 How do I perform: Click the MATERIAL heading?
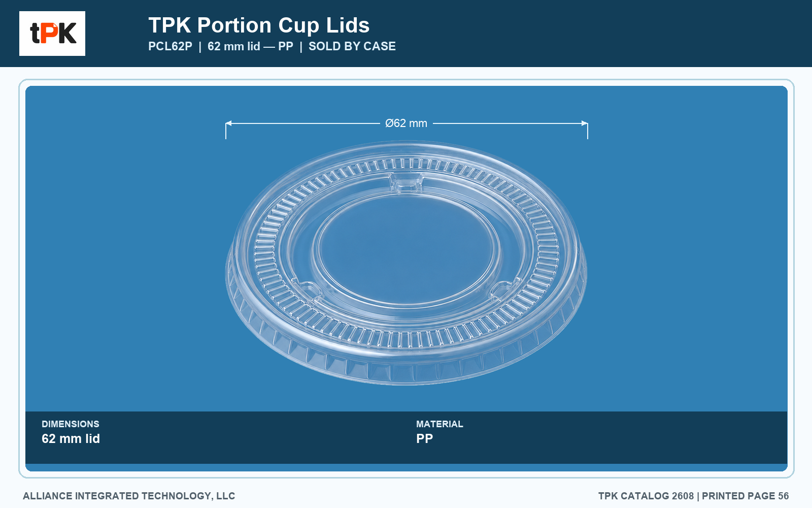439,424
